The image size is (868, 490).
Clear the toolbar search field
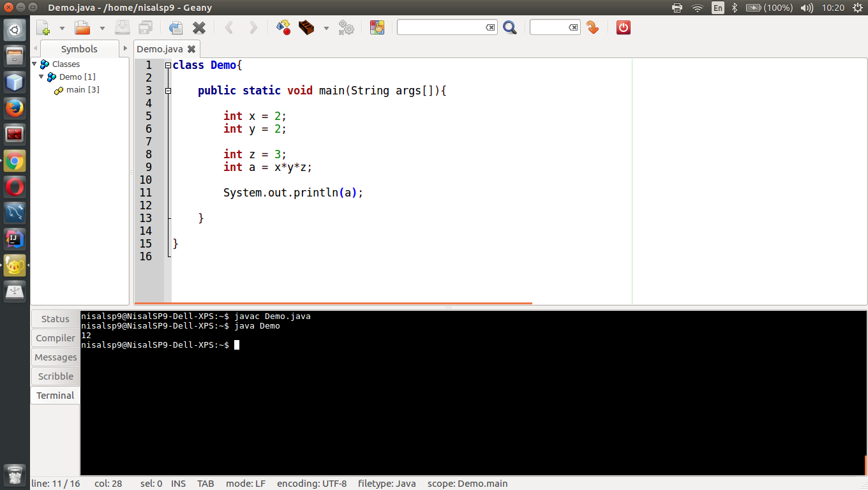point(490,27)
